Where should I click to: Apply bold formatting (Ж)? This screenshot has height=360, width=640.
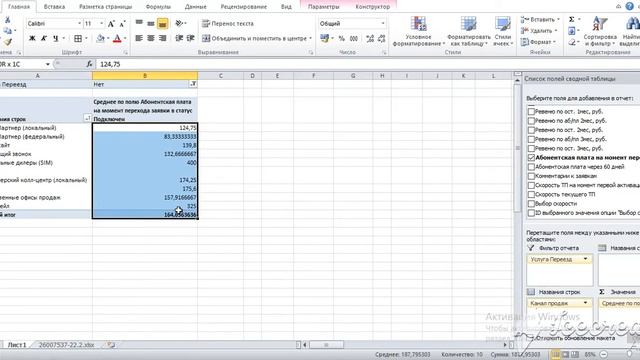[x=32, y=38]
